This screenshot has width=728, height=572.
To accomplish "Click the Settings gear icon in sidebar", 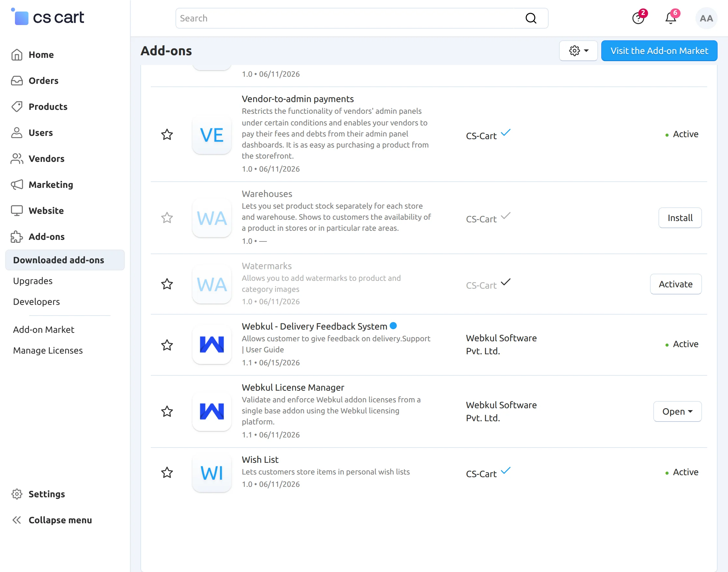I will coord(17,494).
